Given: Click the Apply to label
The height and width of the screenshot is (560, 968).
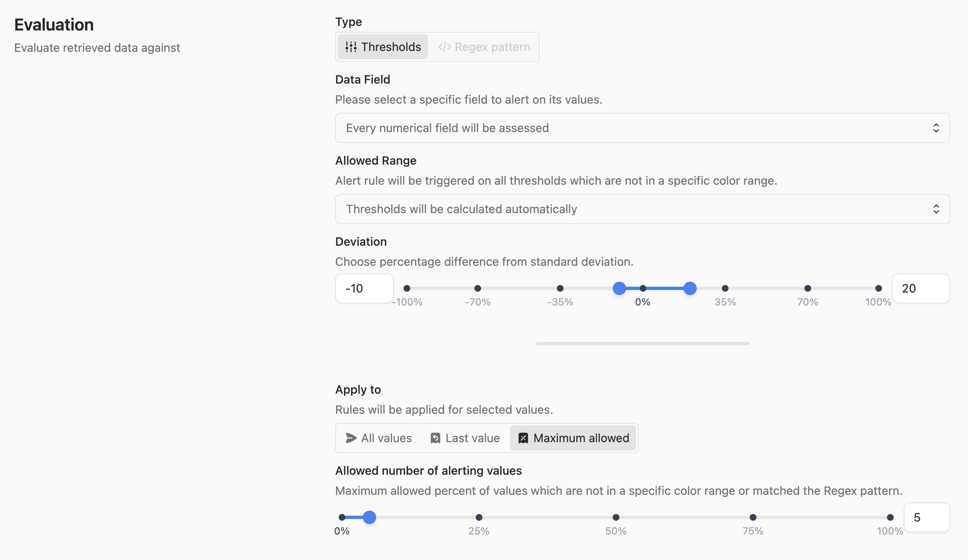Looking at the screenshot, I should click(358, 389).
